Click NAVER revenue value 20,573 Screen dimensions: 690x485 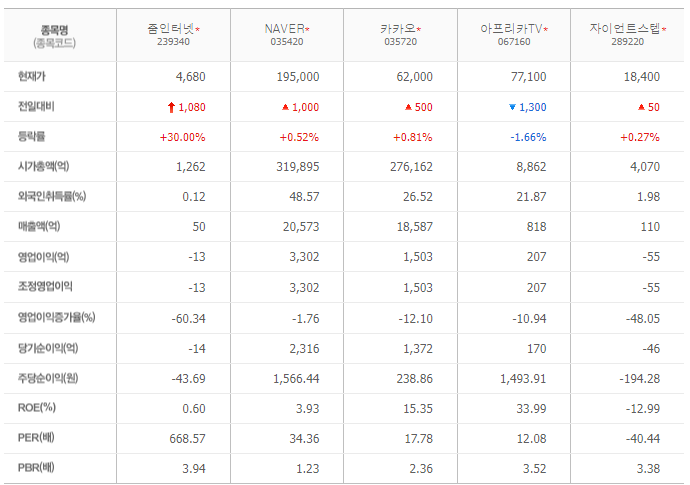pyautogui.click(x=301, y=227)
